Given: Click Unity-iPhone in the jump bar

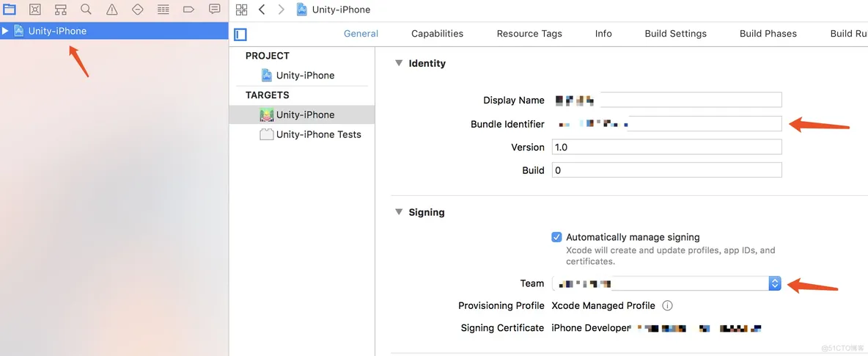Looking at the screenshot, I should (x=341, y=10).
